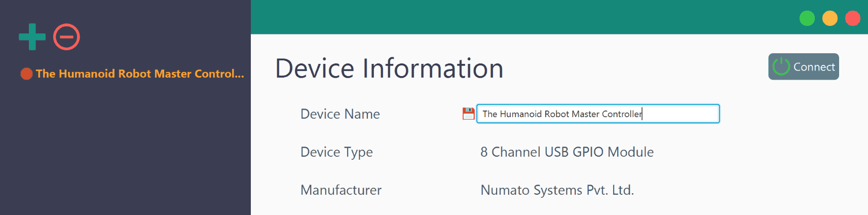The image size is (868, 215).
Task: Click empty area of dark device sidebar
Action: point(125,152)
